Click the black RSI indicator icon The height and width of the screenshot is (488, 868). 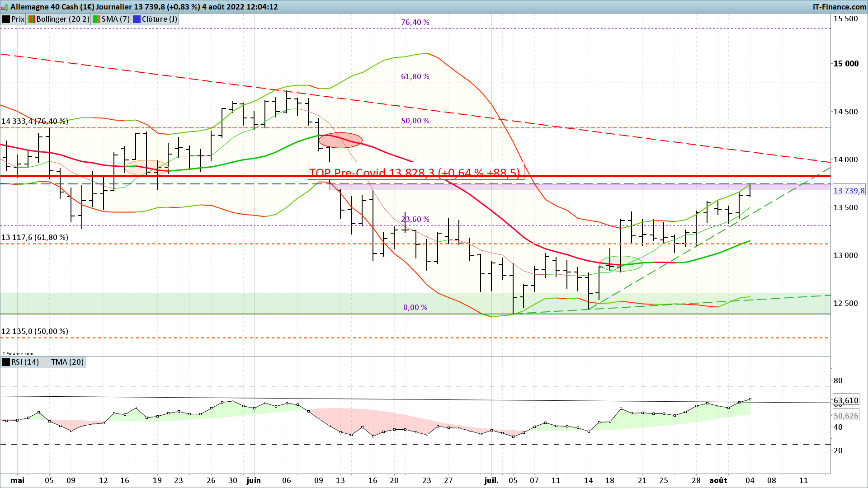(6, 362)
